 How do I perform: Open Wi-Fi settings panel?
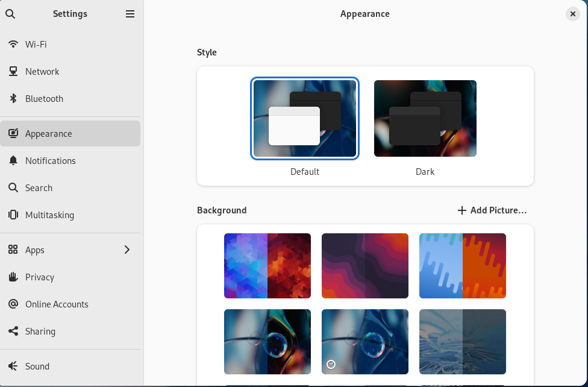70,44
